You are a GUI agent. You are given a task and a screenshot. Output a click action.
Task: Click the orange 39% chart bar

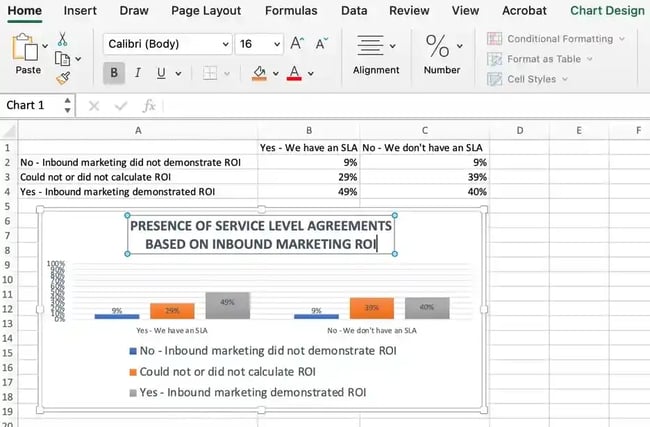[x=371, y=308]
